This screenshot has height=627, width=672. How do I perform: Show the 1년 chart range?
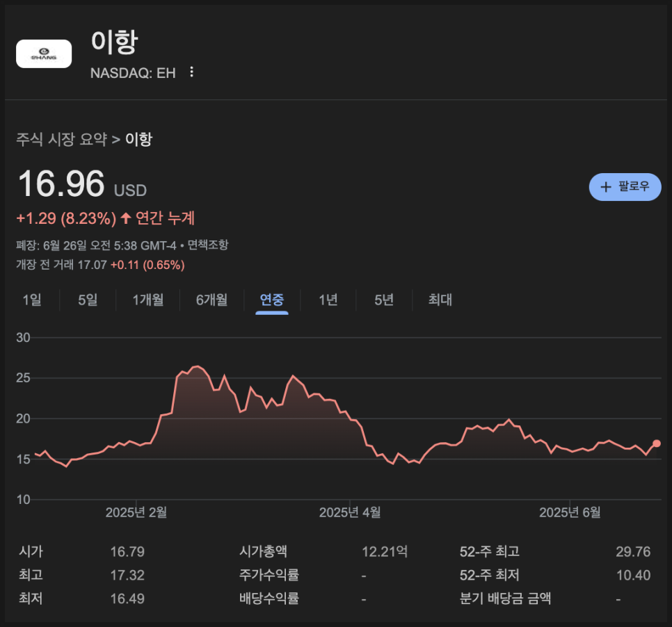coord(328,300)
